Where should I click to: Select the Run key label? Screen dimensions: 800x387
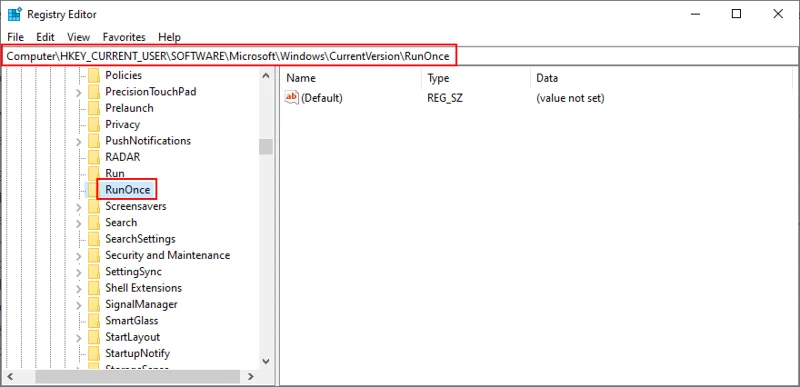click(x=115, y=173)
